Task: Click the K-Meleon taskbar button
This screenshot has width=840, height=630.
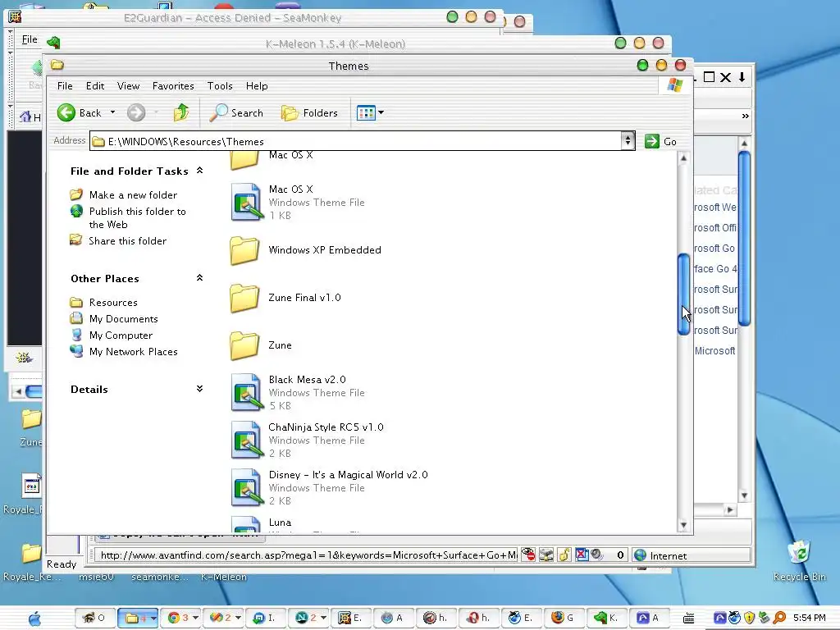Action: pyautogui.click(x=606, y=618)
